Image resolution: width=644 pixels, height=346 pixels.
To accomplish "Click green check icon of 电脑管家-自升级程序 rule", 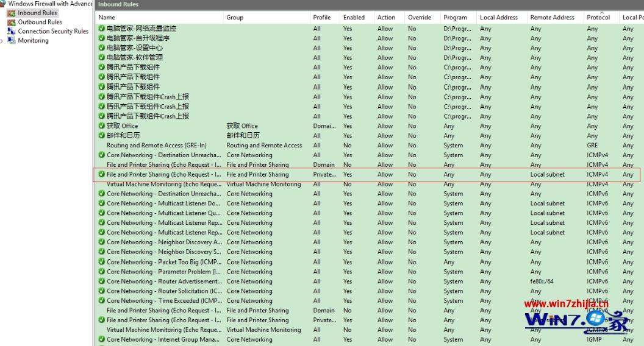I will (x=101, y=38).
